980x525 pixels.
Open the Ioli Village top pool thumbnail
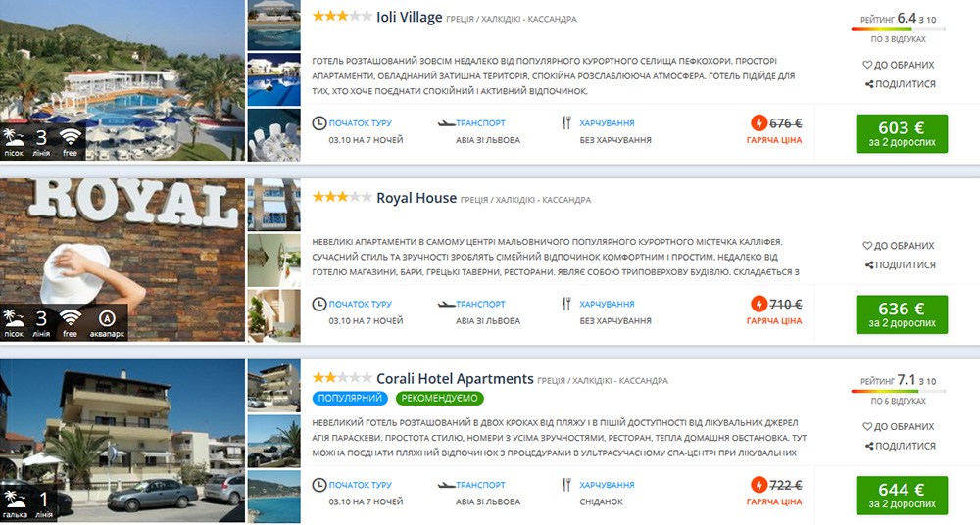273,25
